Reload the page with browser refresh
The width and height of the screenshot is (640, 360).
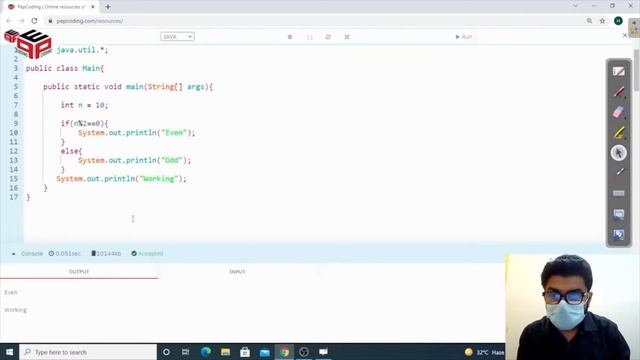[35, 21]
